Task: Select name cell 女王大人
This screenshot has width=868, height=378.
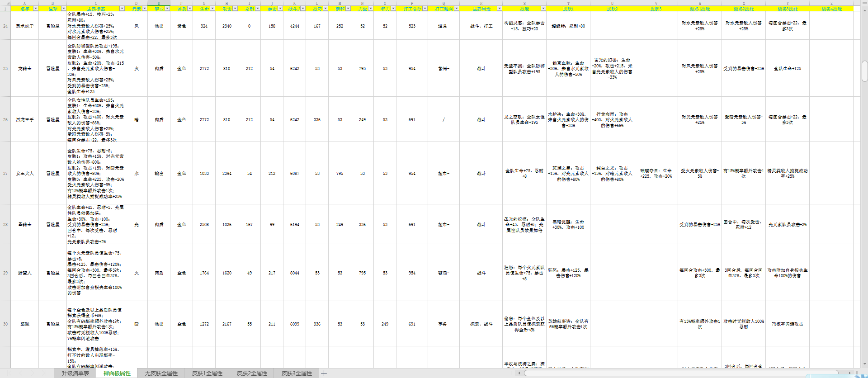Action: 25,174
